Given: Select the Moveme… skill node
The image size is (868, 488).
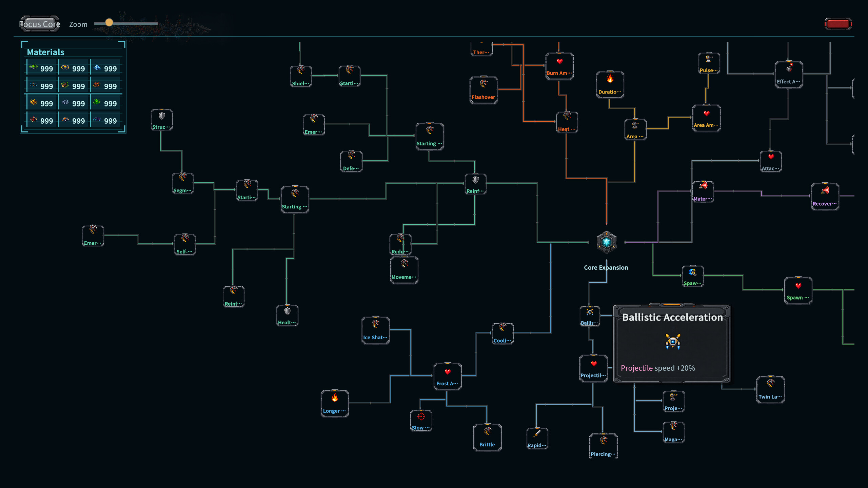Looking at the screenshot, I should click(x=404, y=270).
